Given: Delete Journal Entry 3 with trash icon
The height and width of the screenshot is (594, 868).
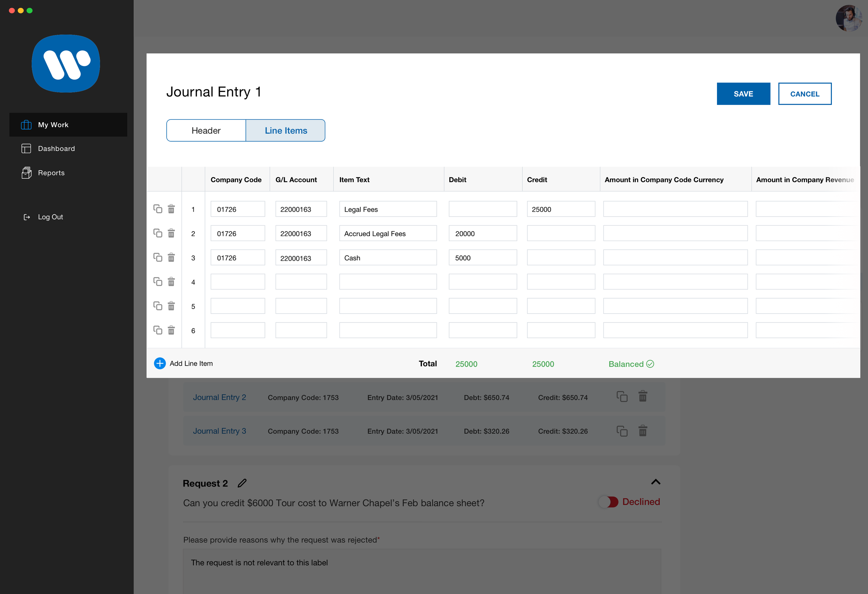Looking at the screenshot, I should point(642,431).
